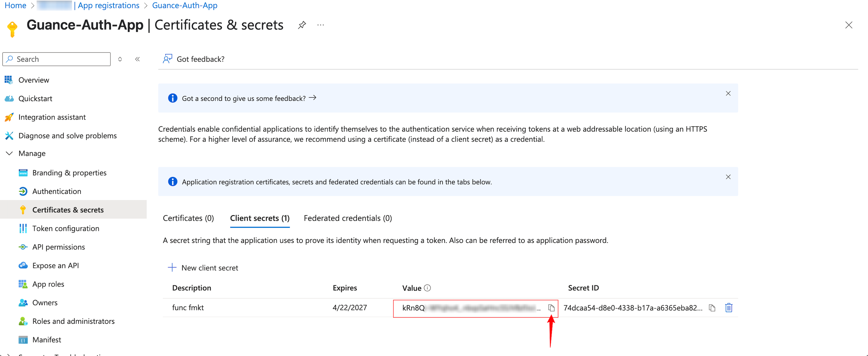Open Roles and administrators

tap(73, 321)
